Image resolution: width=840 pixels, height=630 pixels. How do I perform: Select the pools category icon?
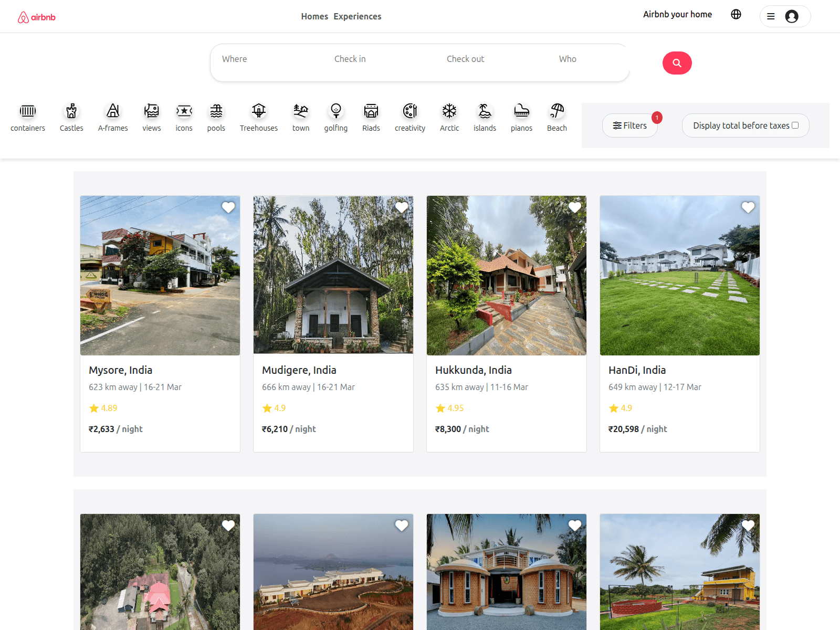click(x=216, y=111)
